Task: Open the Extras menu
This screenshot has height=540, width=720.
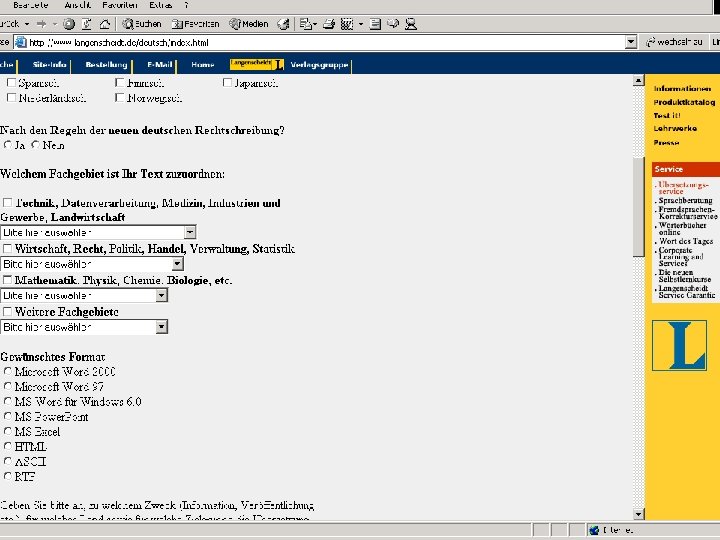Action: pos(161,5)
